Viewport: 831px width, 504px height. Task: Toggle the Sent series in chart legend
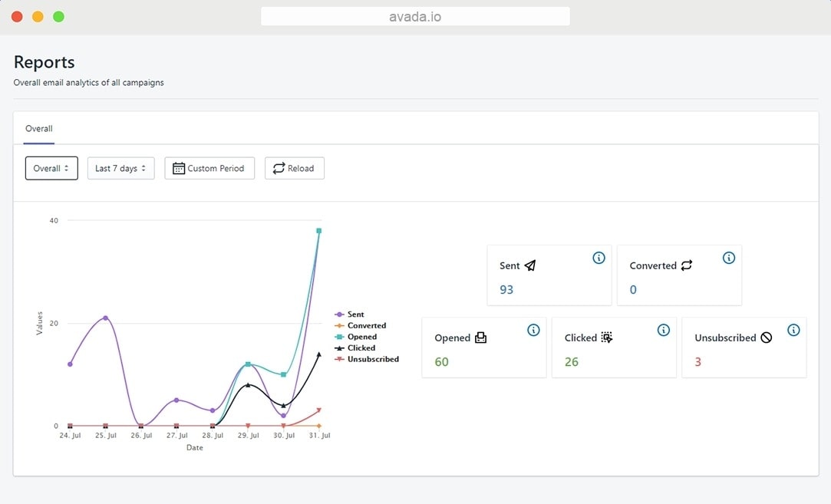point(355,315)
